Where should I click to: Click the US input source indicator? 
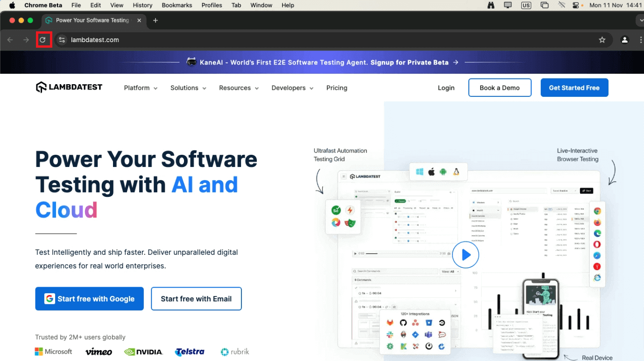[526, 5]
